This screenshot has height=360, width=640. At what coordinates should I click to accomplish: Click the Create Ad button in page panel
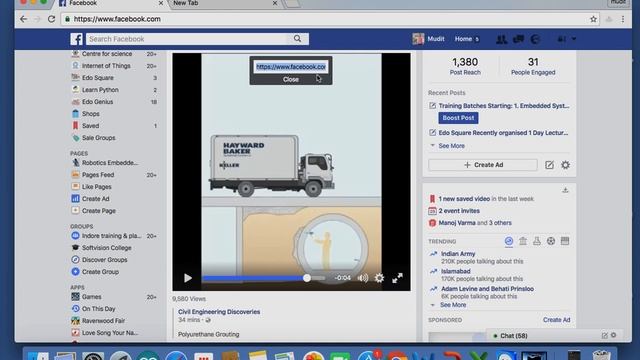coord(483,165)
